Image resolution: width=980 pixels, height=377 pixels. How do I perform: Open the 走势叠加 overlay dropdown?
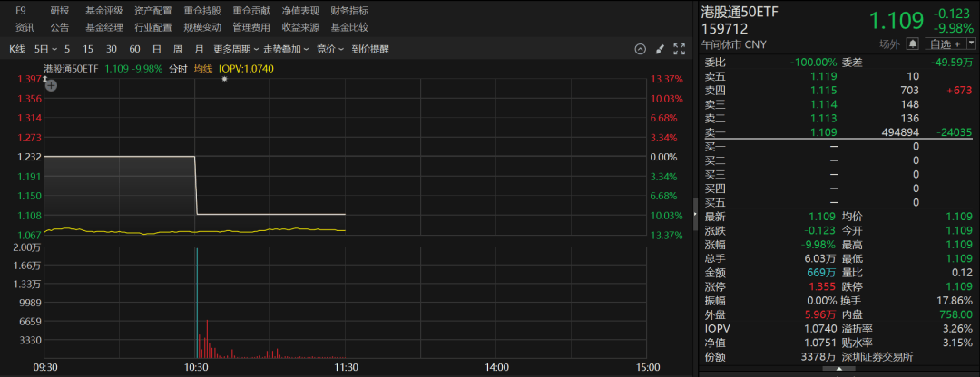(x=285, y=49)
